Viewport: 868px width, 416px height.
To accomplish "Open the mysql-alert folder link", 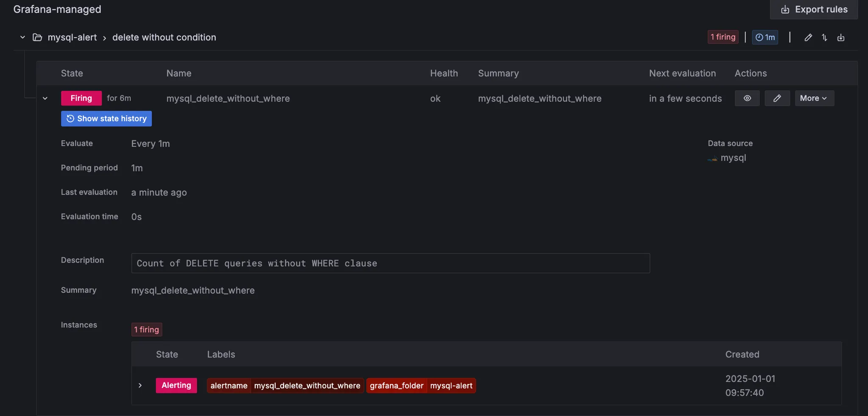I will pos(72,37).
